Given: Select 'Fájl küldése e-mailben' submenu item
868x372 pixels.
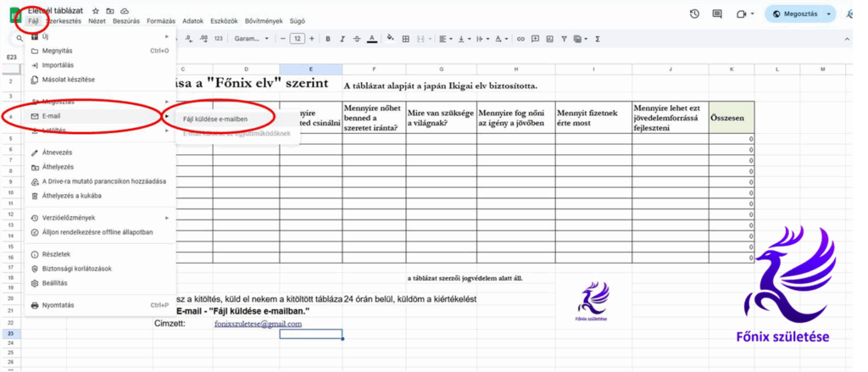Looking at the screenshot, I should pyautogui.click(x=215, y=119).
